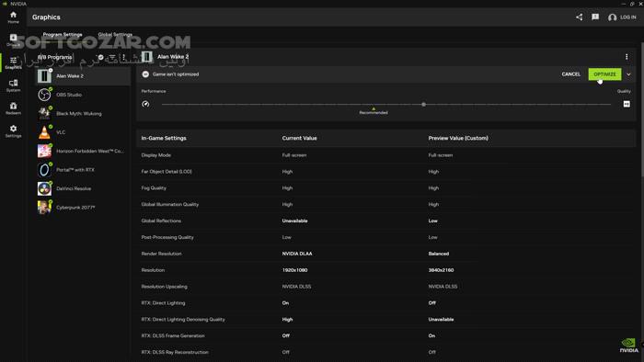Click the 1920x1080 current resolution value

[294, 270]
